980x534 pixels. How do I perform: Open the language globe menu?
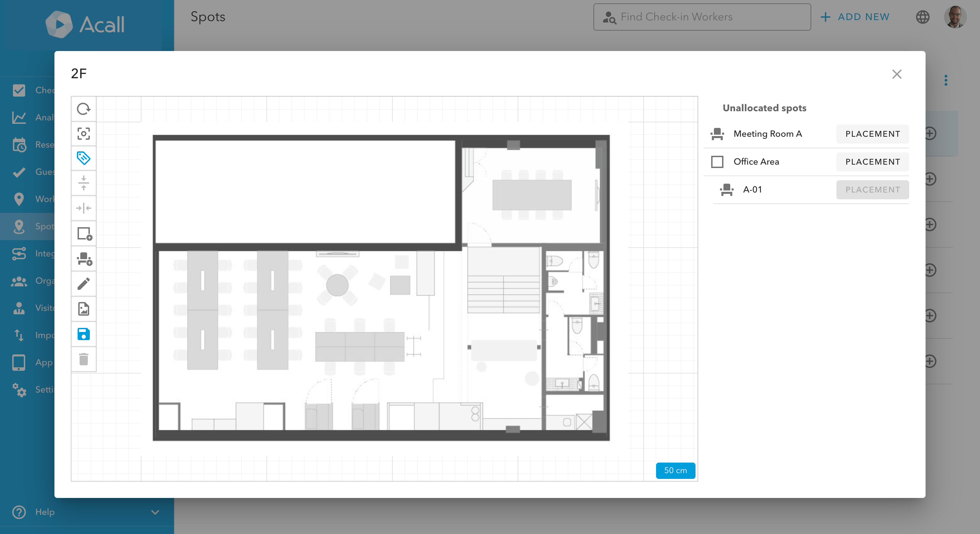pos(922,17)
